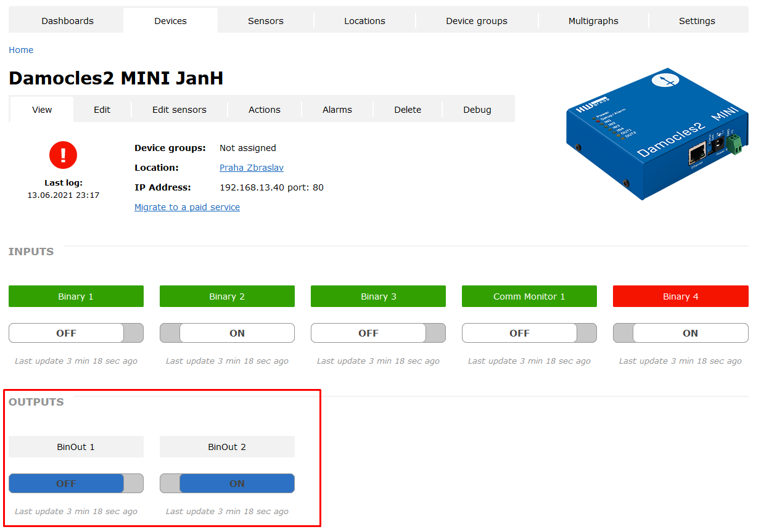Click the Binary 1 input toggle
The height and width of the screenshot is (532, 769).
point(76,333)
